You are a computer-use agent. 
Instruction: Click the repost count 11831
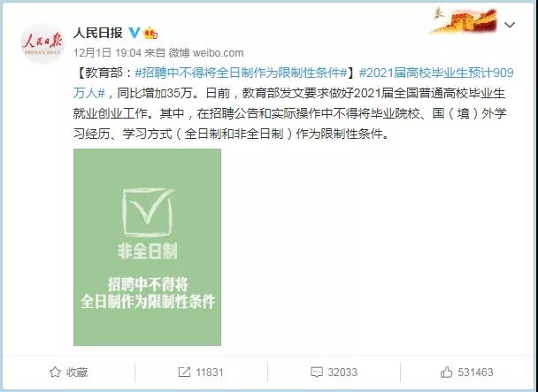210,373
